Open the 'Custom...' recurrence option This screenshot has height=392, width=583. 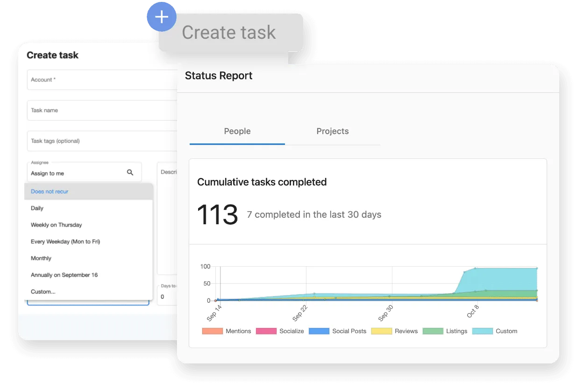43,291
